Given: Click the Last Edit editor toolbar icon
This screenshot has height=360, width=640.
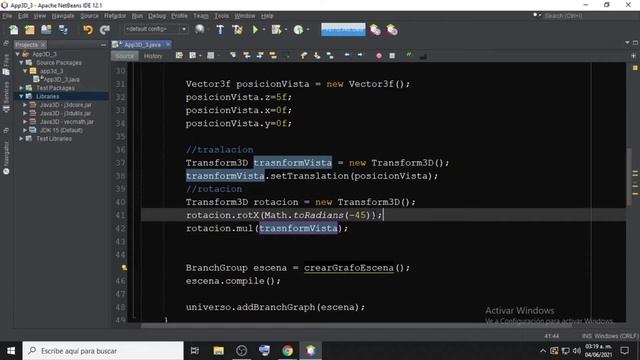Looking at the screenshot, I should coord(179,55).
